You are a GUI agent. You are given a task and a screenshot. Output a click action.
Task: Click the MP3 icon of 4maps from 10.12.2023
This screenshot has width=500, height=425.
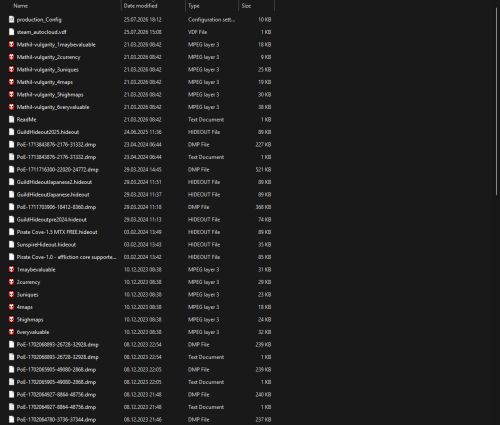pos(11,307)
